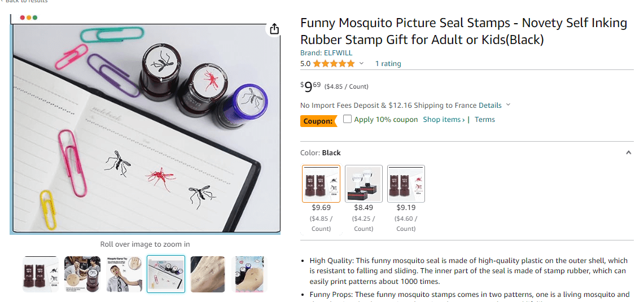Screen dimensions: 644x302
Task: Select the Black color swatch at $9.69
Action: [321, 183]
